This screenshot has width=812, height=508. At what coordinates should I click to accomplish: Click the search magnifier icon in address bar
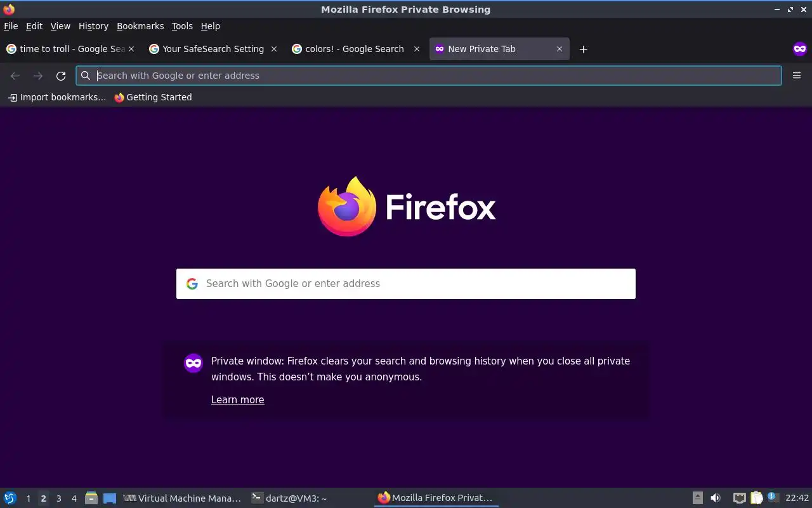point(86,76)
